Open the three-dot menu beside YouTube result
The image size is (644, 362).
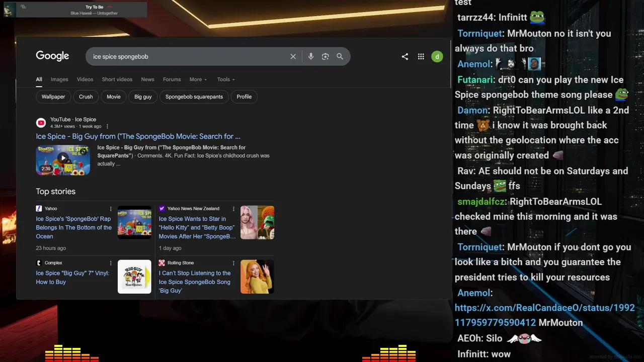click(x=107, y=126)
